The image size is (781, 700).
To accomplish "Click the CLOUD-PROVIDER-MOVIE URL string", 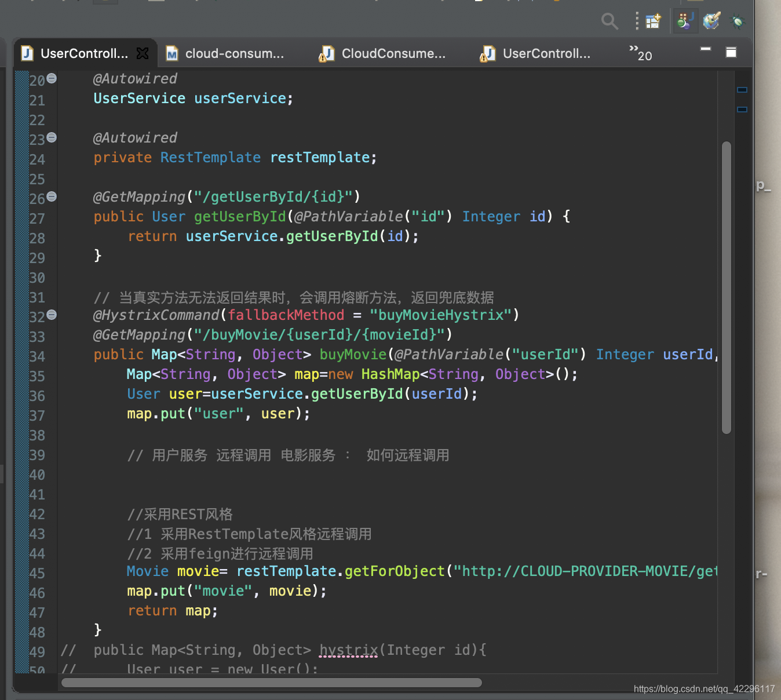I will click(x=585, y=571).
